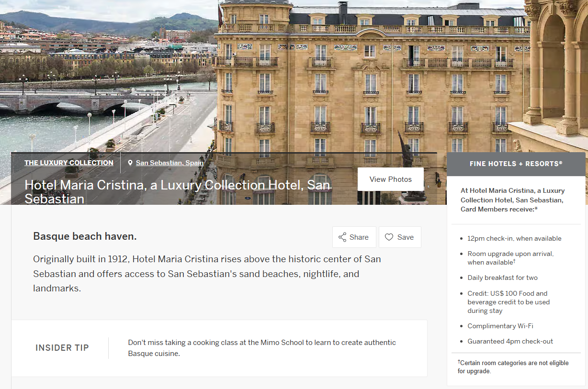The width and height of the screenshot is (588, 389).
Task: Click the 12pm check-in benefit
Action: click(515, 238)
